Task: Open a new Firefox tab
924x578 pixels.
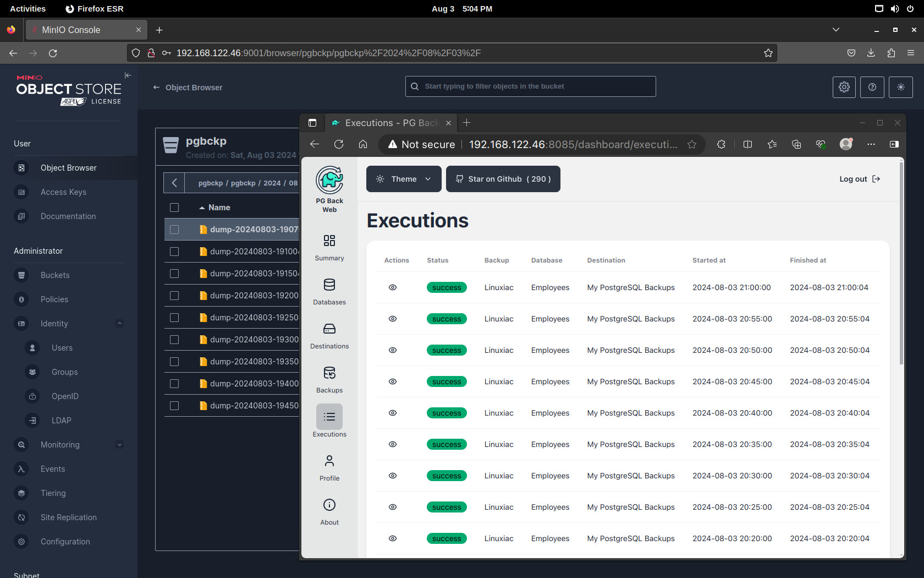Action: [159, 30]
